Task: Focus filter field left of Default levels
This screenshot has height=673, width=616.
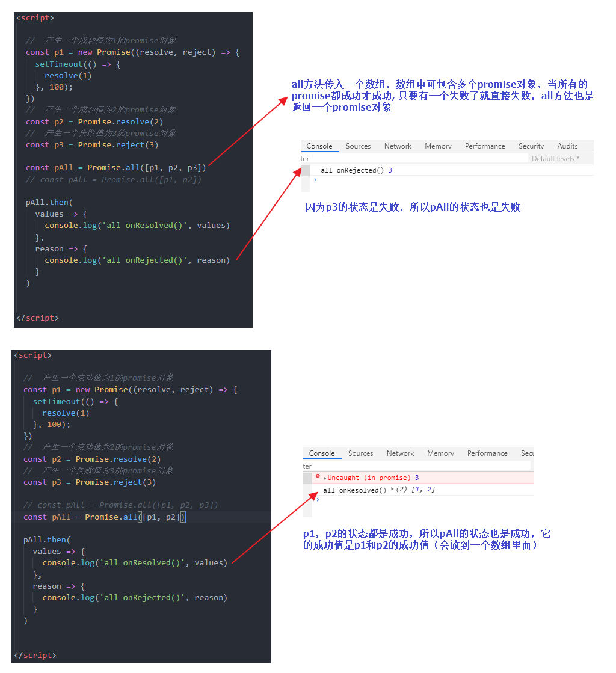Action: 414,158
